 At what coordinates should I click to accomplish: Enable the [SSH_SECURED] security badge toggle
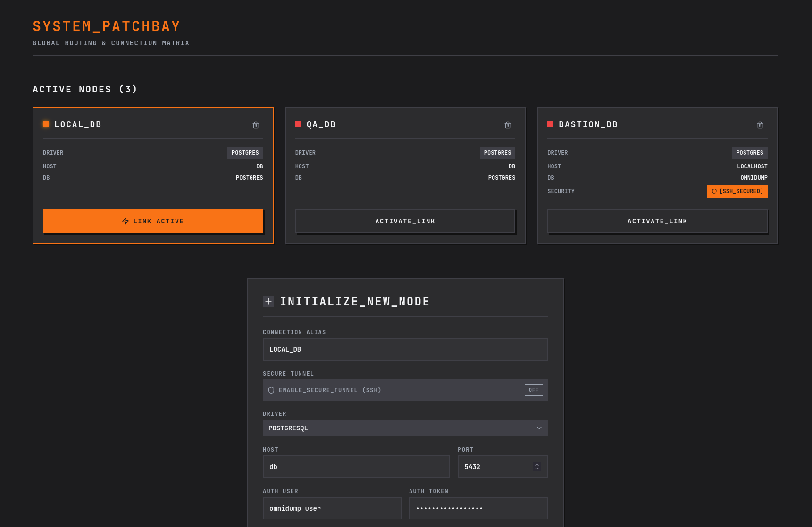coord(737,191)
